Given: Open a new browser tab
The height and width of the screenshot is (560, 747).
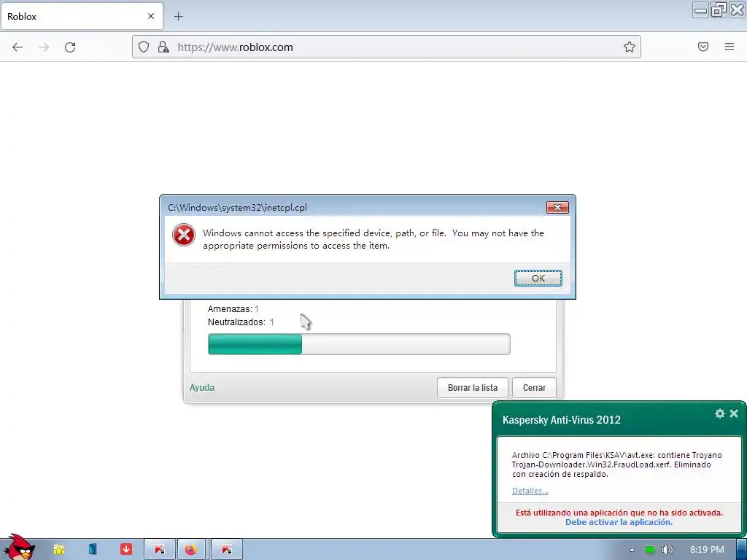Looking at the screenshot, I should [x=178, y=17].
